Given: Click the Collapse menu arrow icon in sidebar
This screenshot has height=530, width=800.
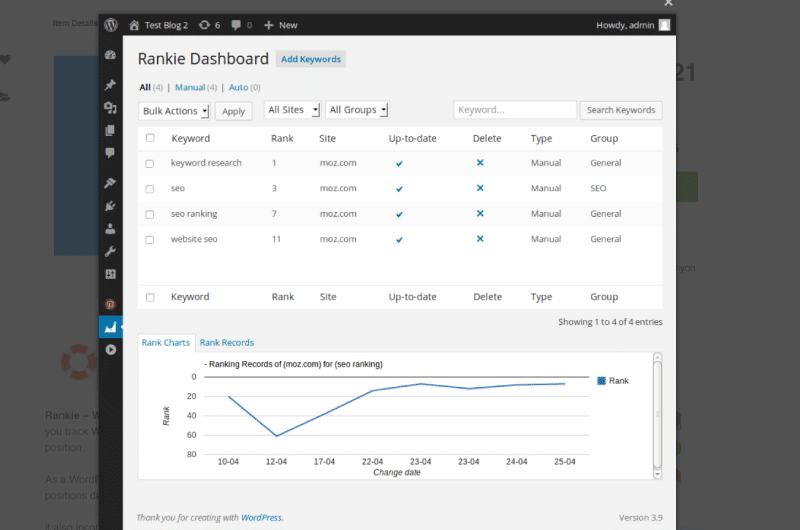Looking at the screenshot, I should pyautogui.click(x=111, y=349).
